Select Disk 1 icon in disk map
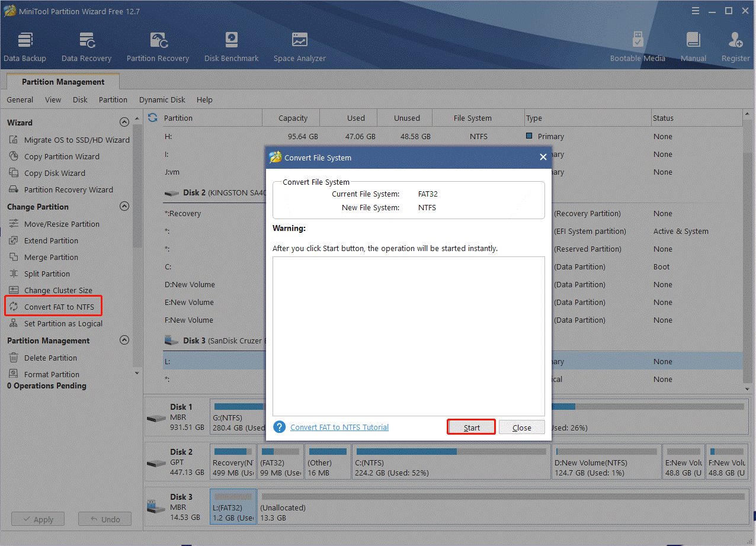This screenshot has height=546, width=756. click(x=157, y=418)
